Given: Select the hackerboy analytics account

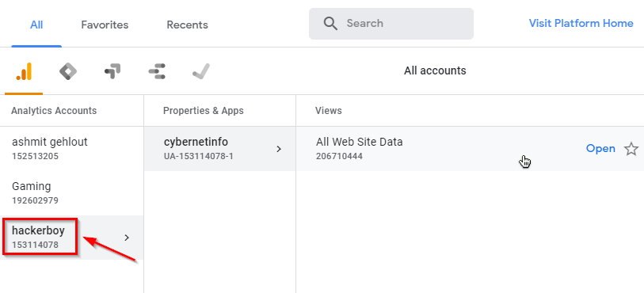Looking at the screenshot, I should (x=72, y=238).
